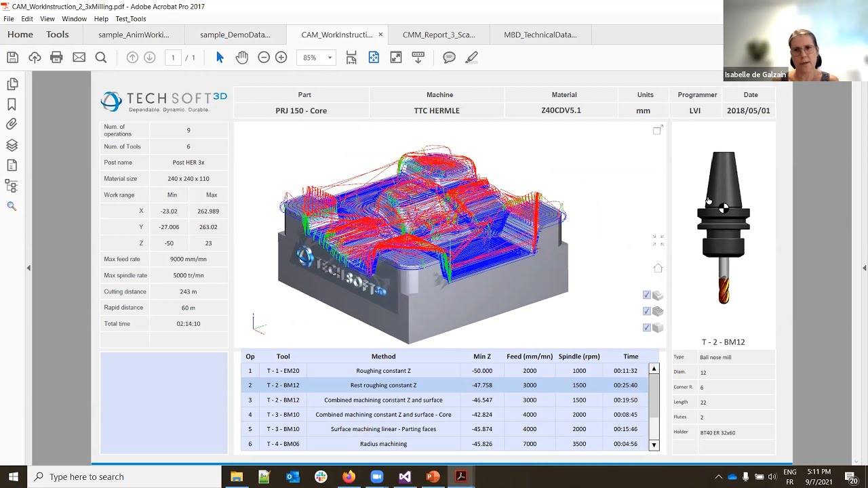Click the taskbar search box

124,476
